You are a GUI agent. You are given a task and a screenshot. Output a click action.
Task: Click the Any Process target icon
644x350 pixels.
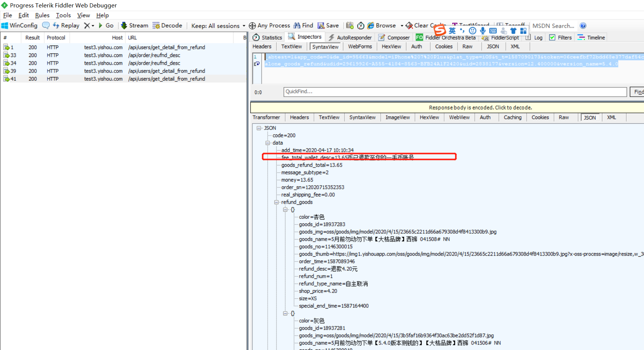pyautogui.click(x=252, y=26)
